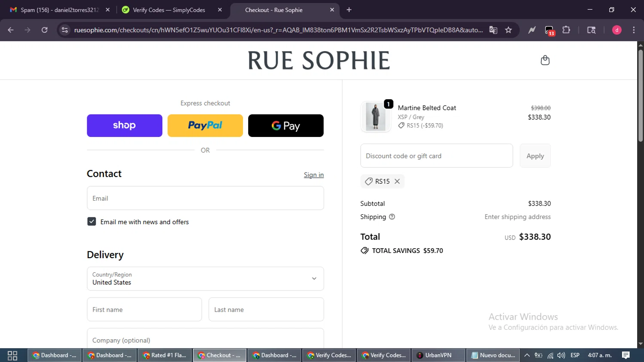Pay with Shop Pay express button

(125, 125)
